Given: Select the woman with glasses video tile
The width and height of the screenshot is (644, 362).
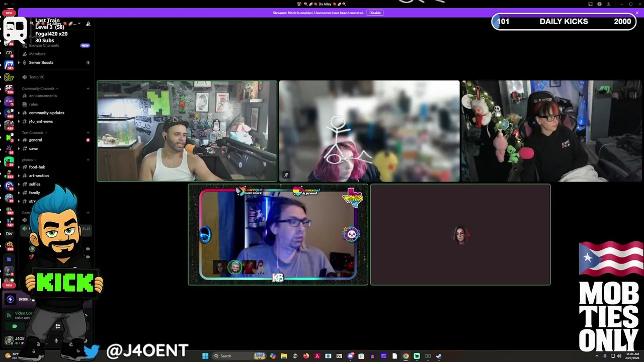Looking at the screenshot, I should [x=551, y=131].
